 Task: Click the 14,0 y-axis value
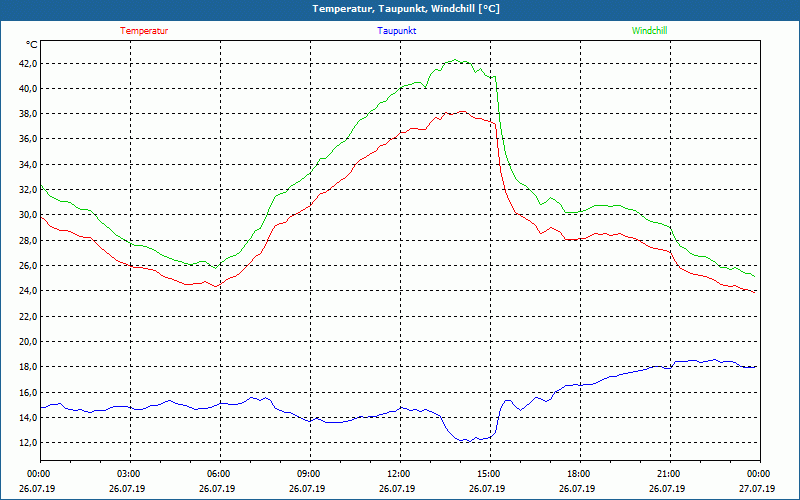(x=28, y=417)
